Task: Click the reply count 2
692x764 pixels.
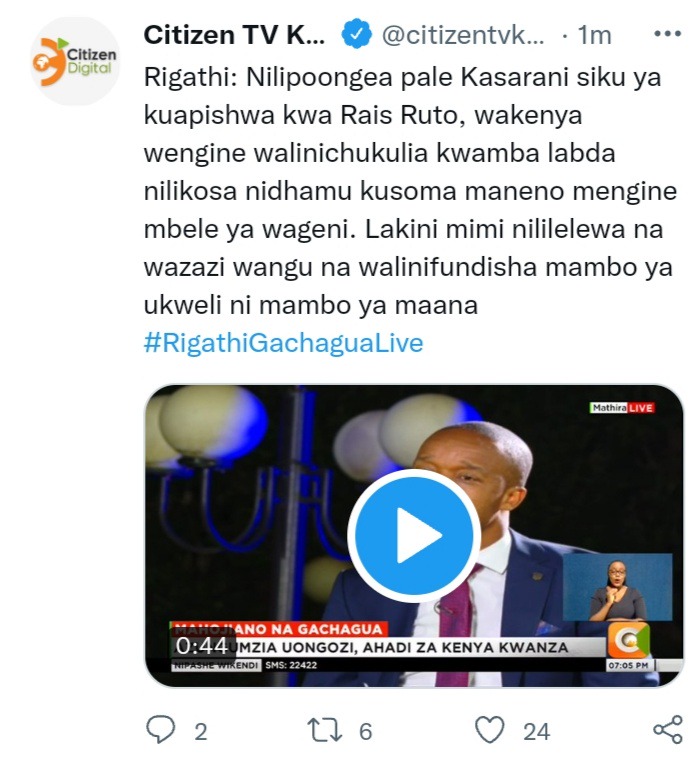Action: (201, 732)
